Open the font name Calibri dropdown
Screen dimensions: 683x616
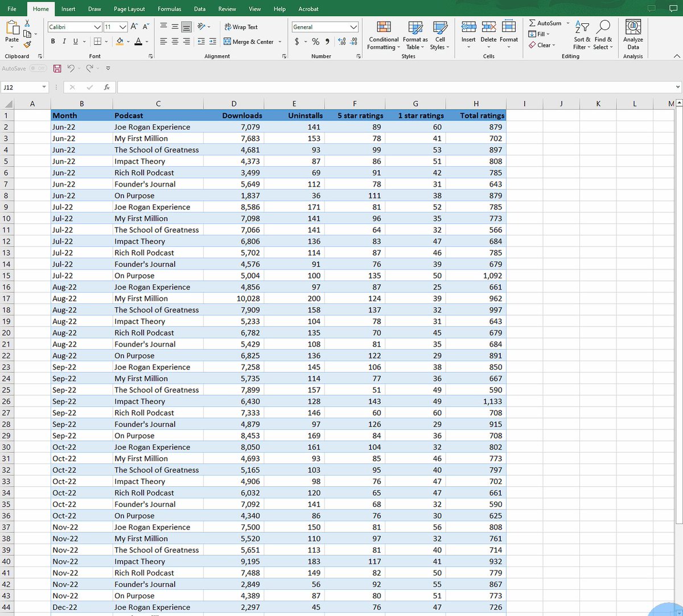(x=97, y=27)
